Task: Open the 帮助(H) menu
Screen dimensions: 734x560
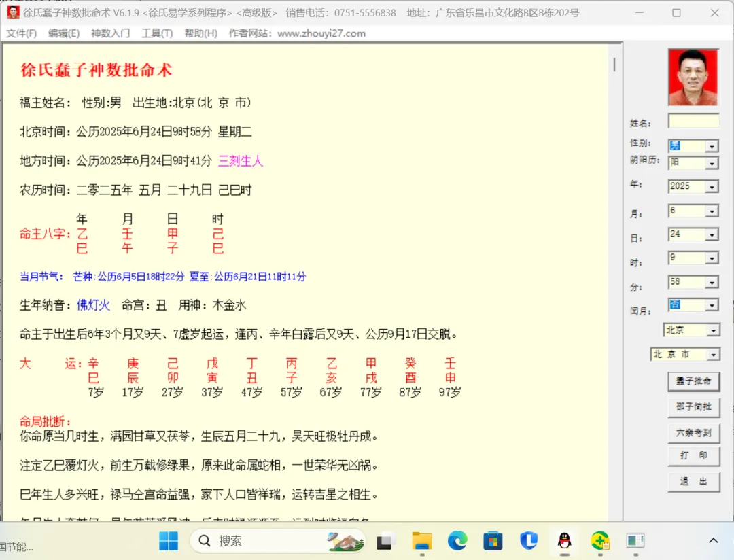Action: coord(200,33)
